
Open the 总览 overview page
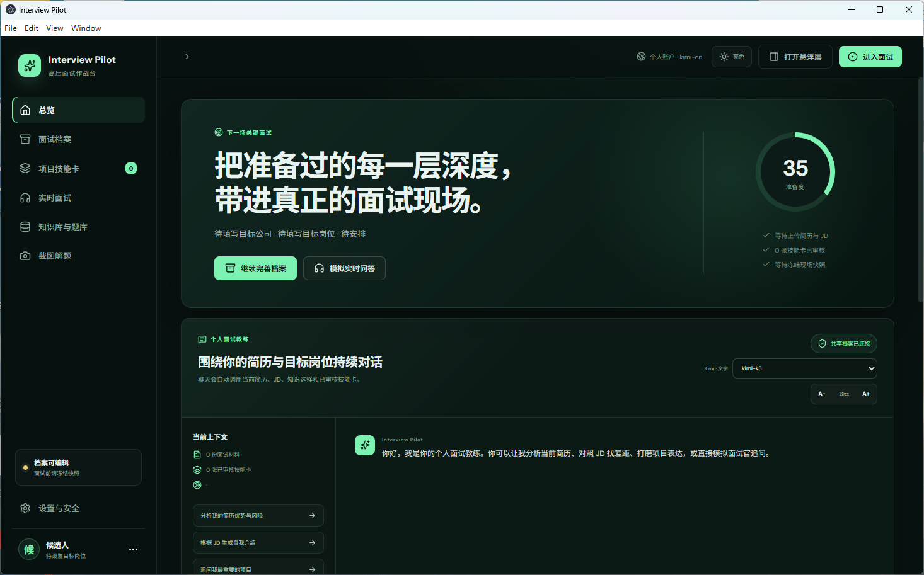(x=79, y=110)
